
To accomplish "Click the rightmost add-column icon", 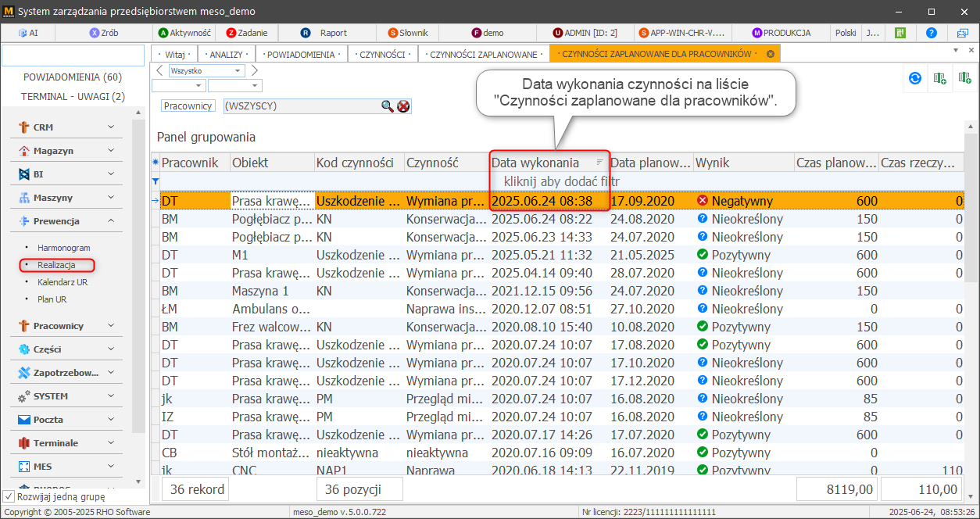I will (x=964, y=77).
